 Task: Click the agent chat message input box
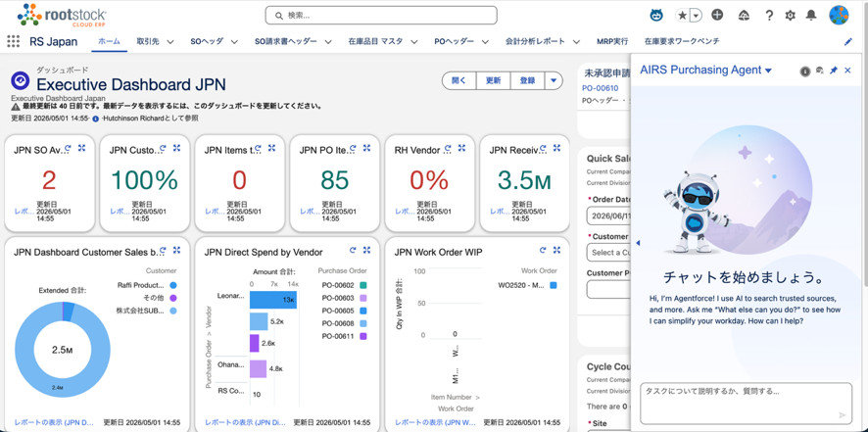coord(746,404)
